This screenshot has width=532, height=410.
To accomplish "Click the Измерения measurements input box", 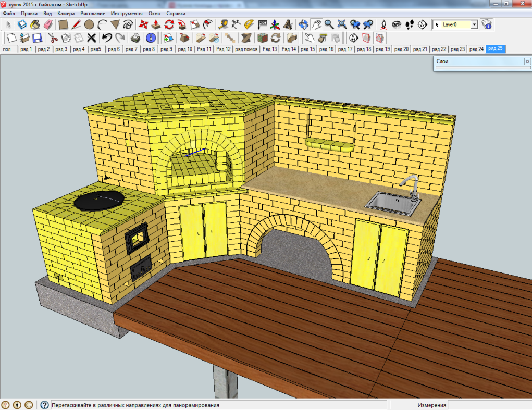I will click(489, 405).
